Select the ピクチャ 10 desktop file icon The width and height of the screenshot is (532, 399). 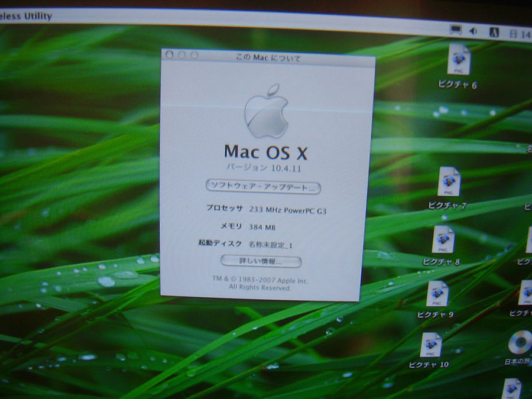pyautogui.click(x=431, y=345)
